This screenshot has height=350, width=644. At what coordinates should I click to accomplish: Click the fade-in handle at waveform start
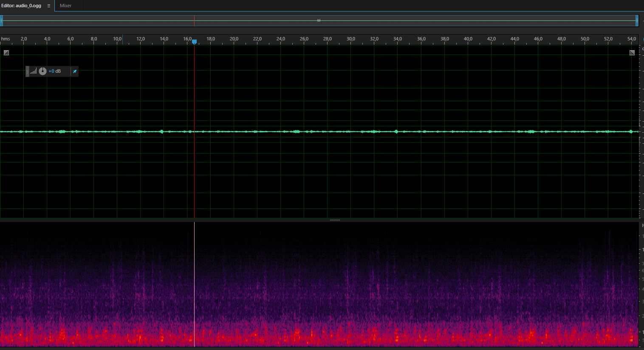6,53
